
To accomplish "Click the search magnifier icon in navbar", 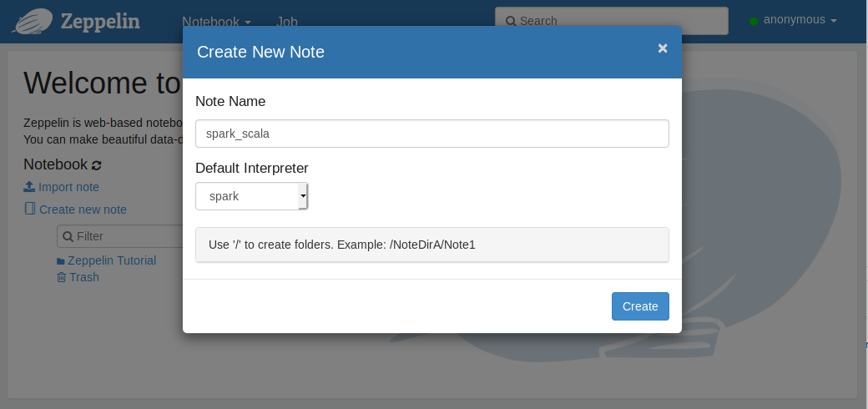I will [x=511, y=22].
